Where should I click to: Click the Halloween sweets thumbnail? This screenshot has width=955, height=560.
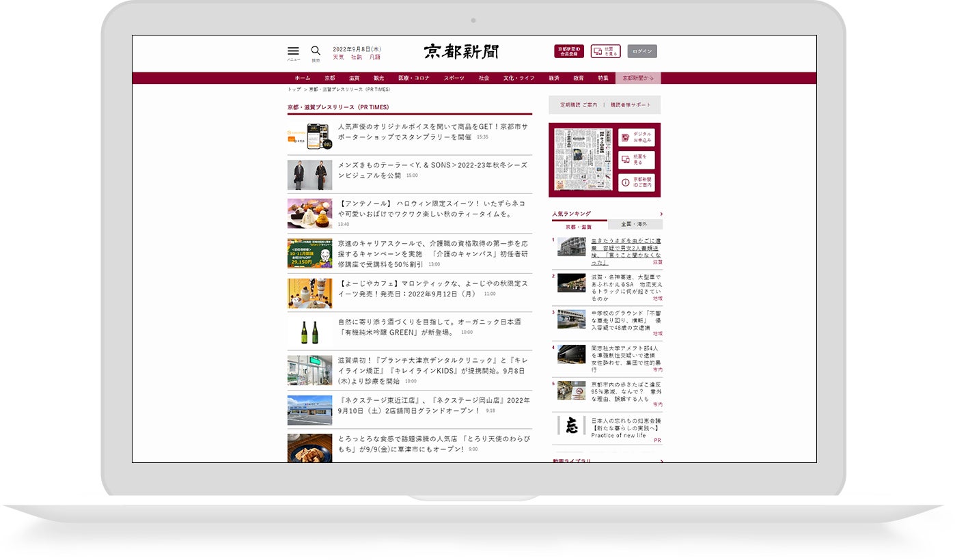point(309,214)
